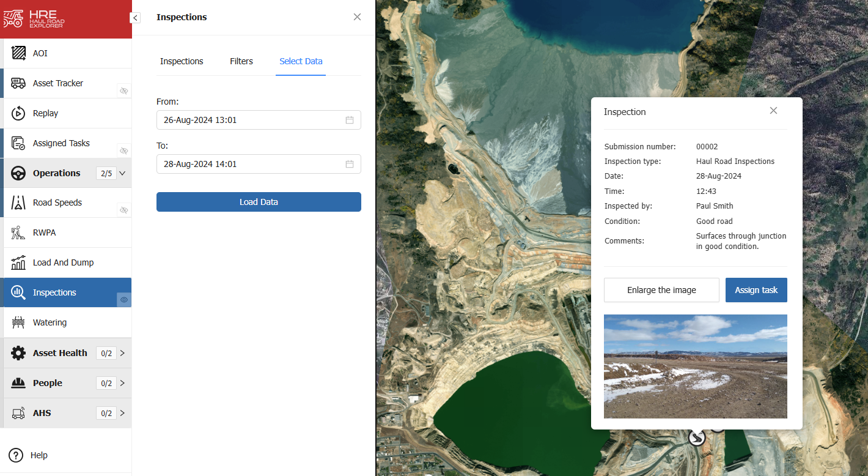Viewport: 868px width, 476px height.
Task: Collapse the sidebar with the arrow button
Action: 135,18
